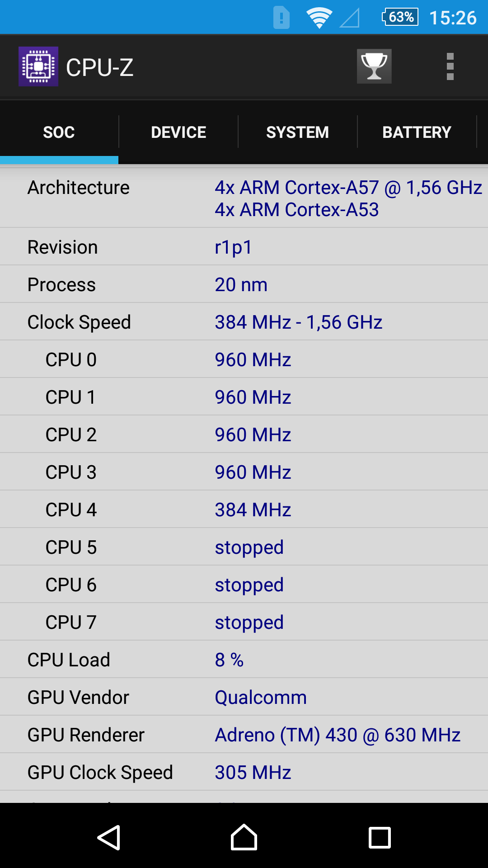This screenshot has width=488, height=868.
Task: Tap the trophy benchmark icon
Action: 374,66
